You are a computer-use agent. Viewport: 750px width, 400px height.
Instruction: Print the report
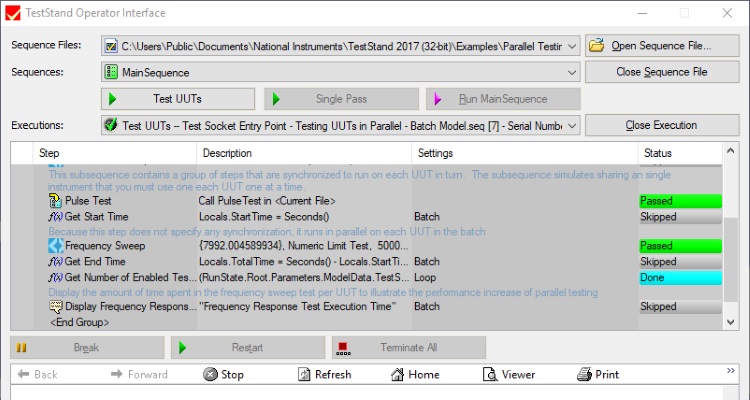click(x=598, y=374)
